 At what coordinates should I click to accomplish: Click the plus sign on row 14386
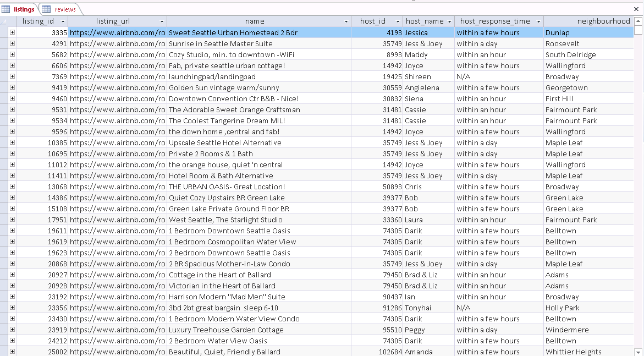tap(12, 198)
